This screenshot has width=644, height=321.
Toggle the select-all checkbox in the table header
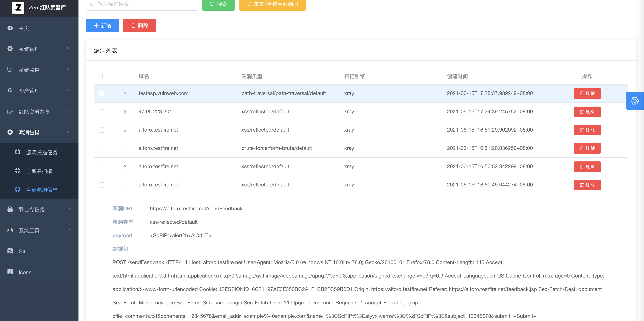coord(100,76)
